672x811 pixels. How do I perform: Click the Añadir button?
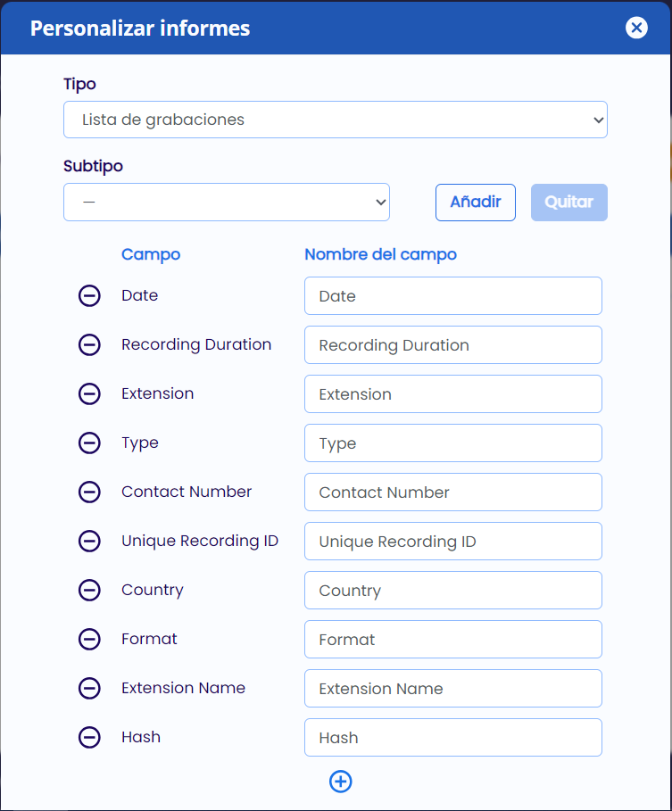coord(476,203)
